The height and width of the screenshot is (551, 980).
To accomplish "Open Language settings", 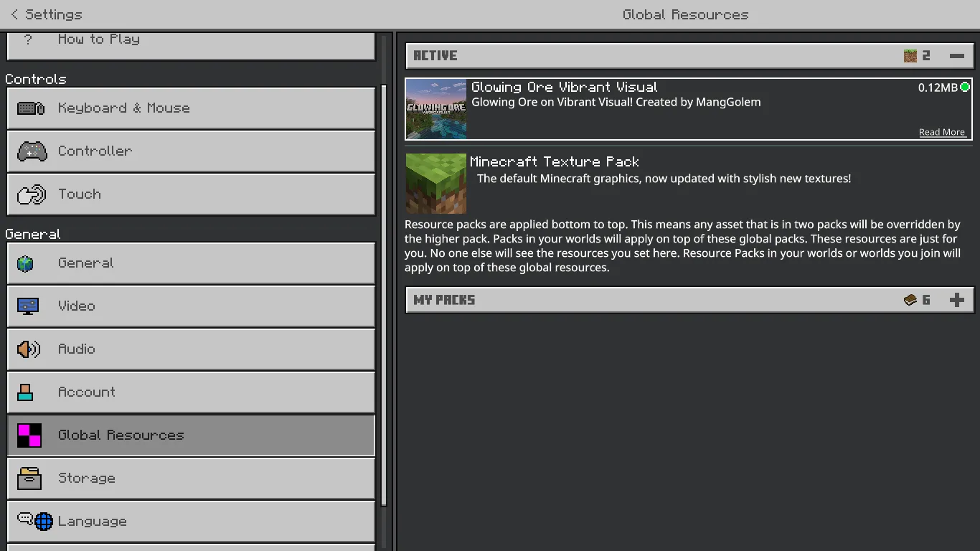I will pyautogui.click(x=191, y=522).
